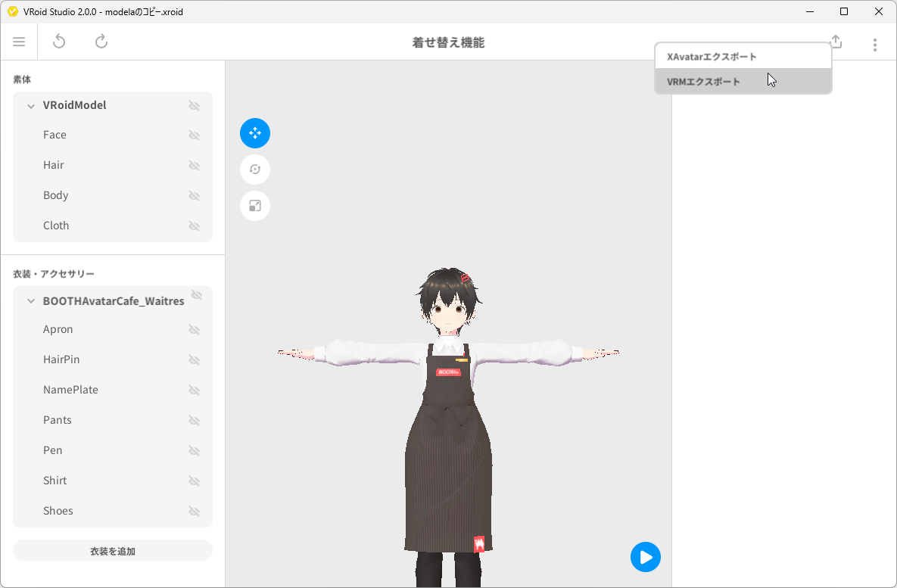Viewport: 897px width, 588px height.
Task: Hide the Pants item
Action: pyautogui.click(x=195, y=421)
